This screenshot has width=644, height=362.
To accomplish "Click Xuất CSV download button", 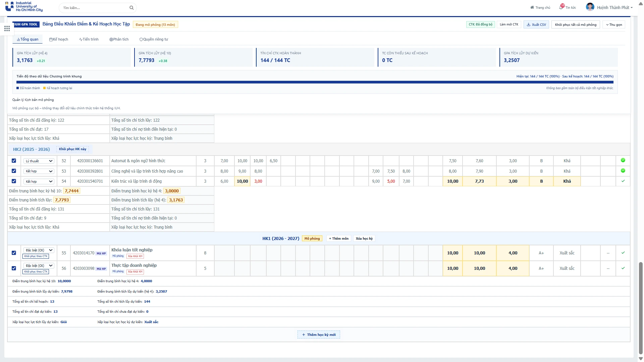I will pyautogui.click(x=536, y=24).
